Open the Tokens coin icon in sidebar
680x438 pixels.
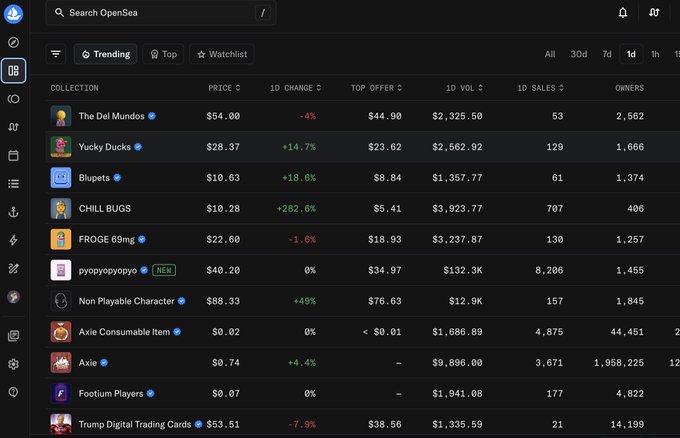[13, 99]
